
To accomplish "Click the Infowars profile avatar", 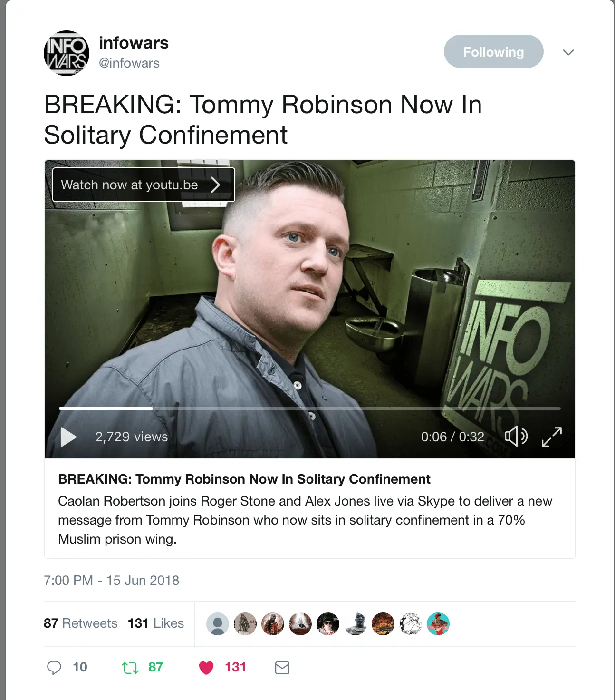I will (x=66, y=53).
